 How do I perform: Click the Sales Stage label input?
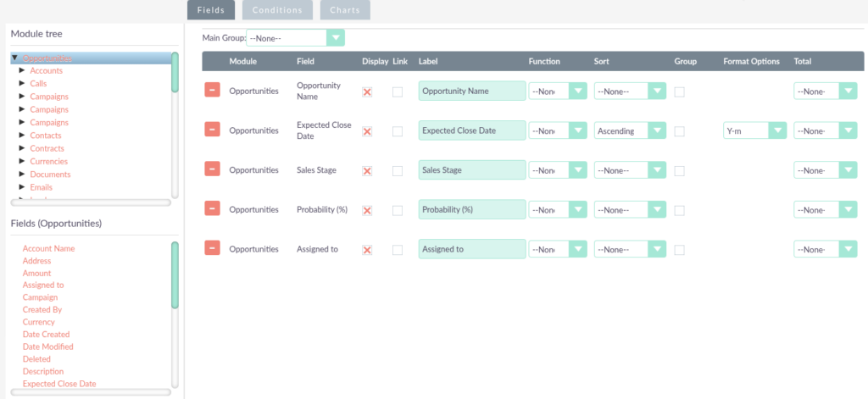pos(472,170)
